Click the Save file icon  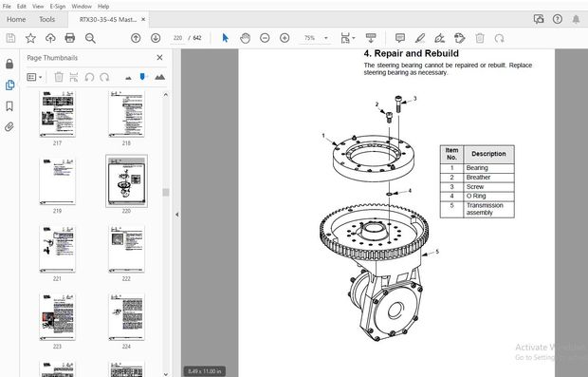[x=10, y=38]
